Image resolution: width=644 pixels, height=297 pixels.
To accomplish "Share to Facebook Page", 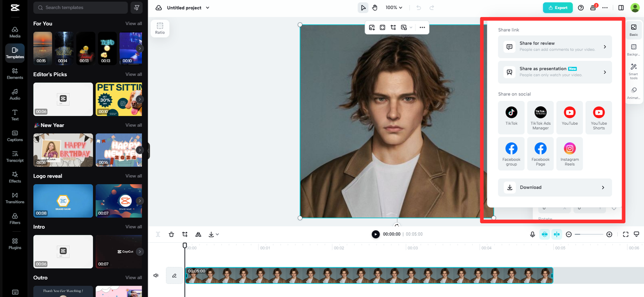I will pyautogui.click(x=541, y=154).
